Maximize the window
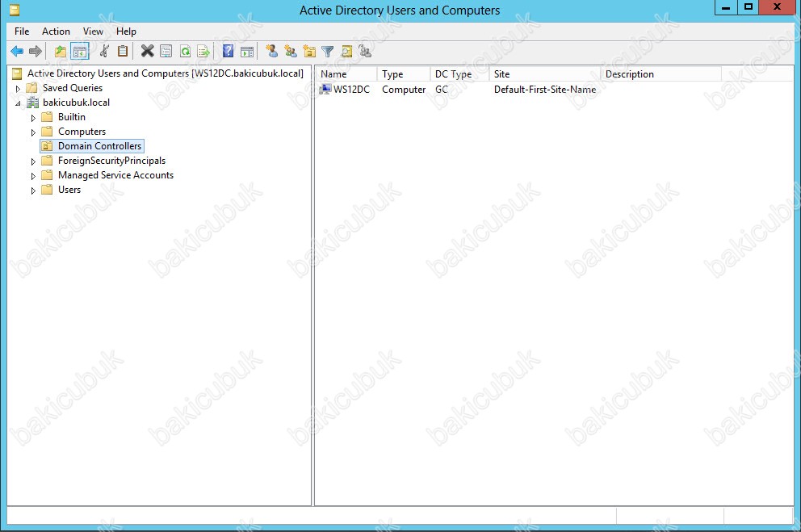This screenshot has height=532, width=801. [748, 7]
